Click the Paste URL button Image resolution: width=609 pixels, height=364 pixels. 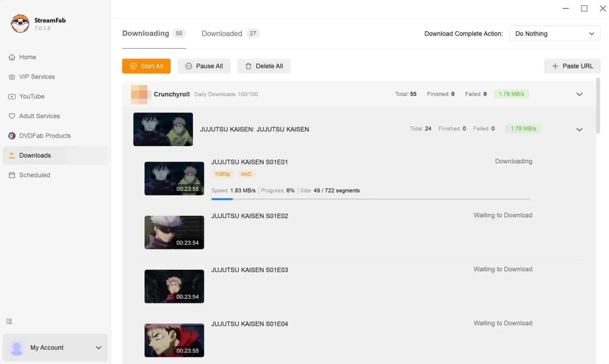572,66
